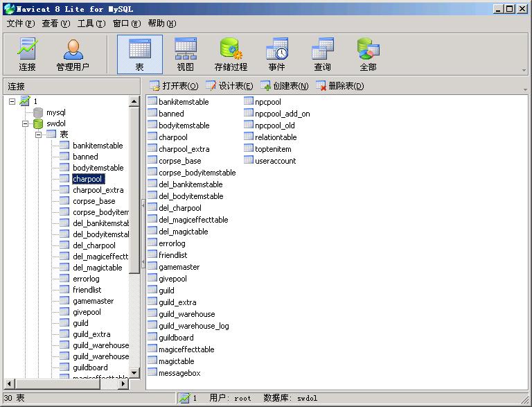Select bodyitemstable in the table list
The image size is (532, 407).
click(184, 125)
